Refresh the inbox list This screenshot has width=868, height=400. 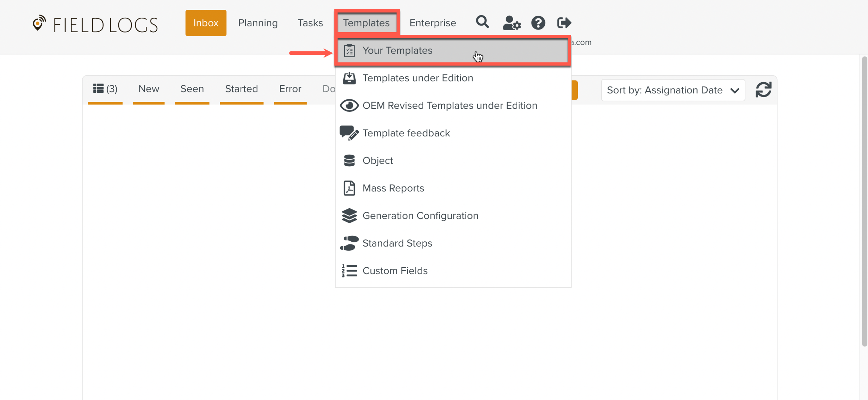coord(763,90)
